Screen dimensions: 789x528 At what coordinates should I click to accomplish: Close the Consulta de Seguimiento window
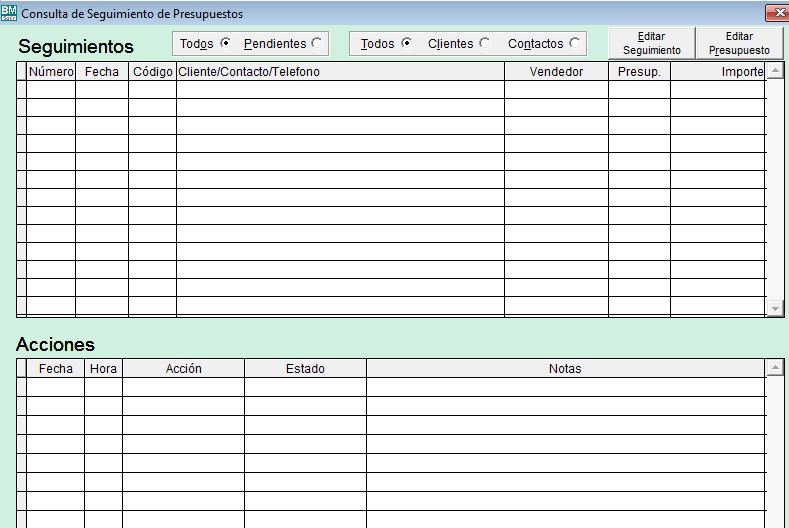(776, 13)
